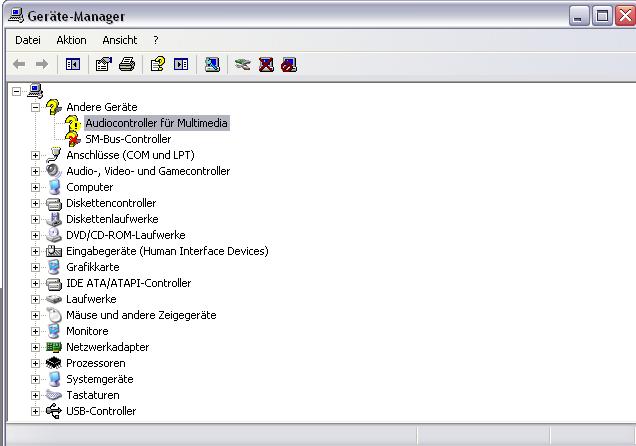Select the Laufwerke label
The height and width of the screenshot is (446, 636).
[91, 299]
